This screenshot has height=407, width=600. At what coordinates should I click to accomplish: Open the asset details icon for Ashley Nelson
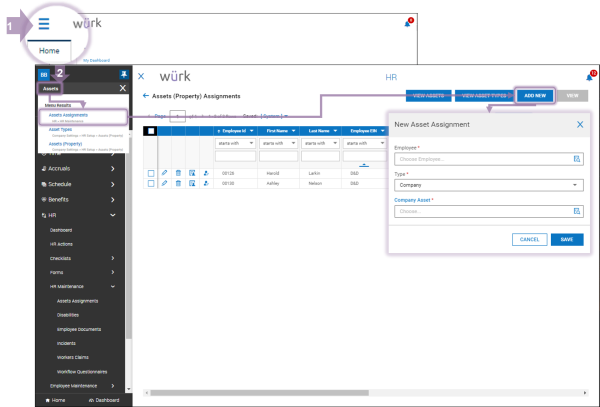coord(192,183)
